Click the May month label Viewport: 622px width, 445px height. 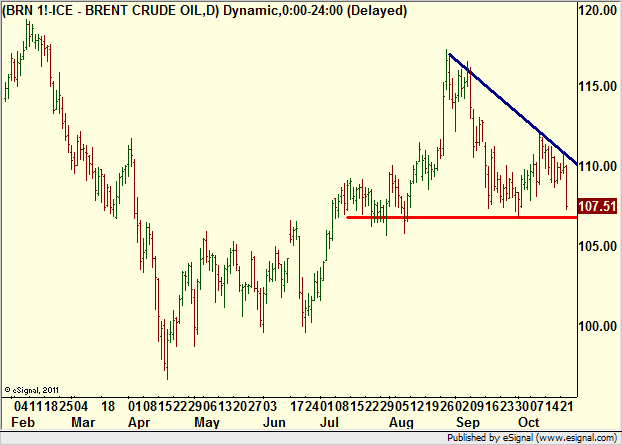tap(207, 423)
